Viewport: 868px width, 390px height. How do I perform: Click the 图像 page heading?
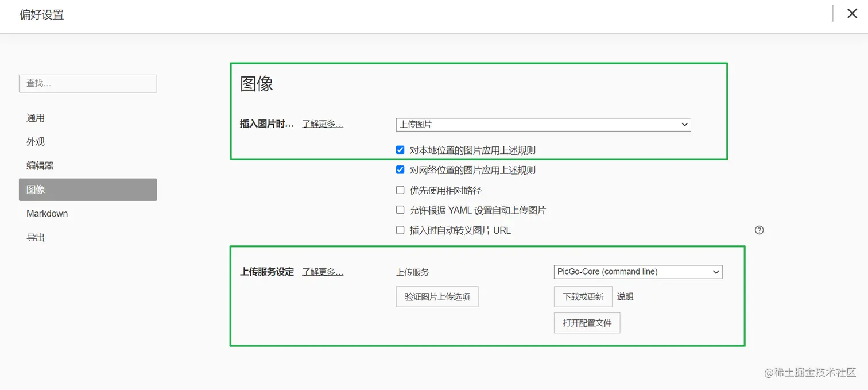click(x=257, y=84)
